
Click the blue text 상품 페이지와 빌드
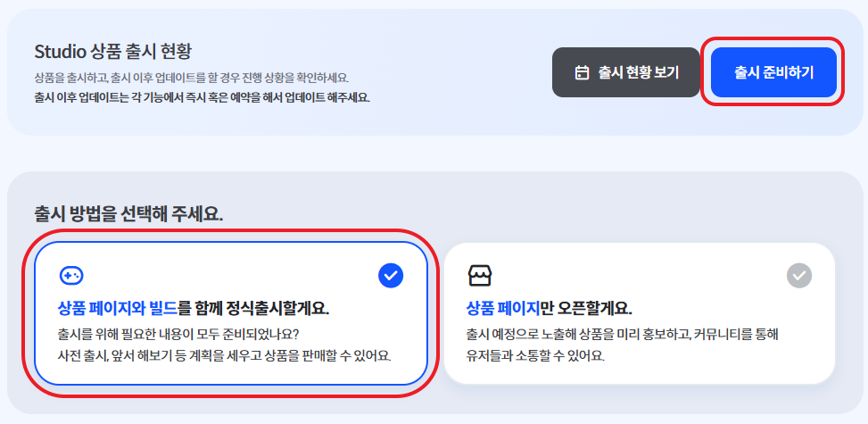(118, 308)
